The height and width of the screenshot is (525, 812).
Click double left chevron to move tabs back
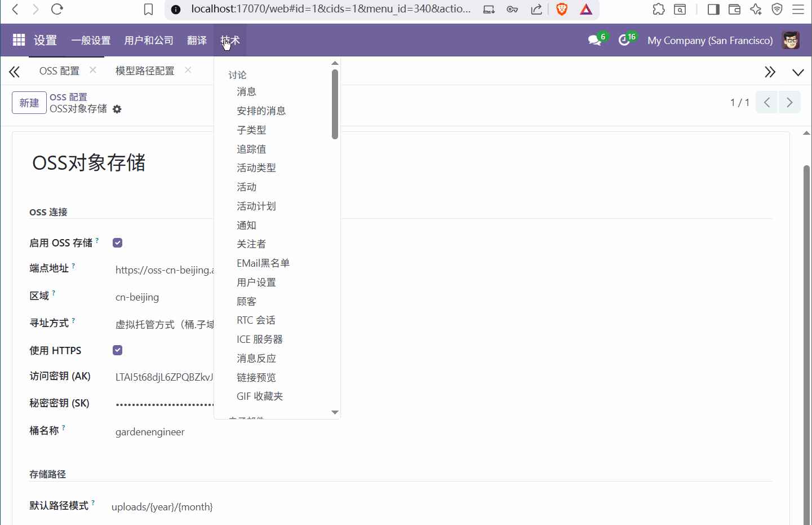point(14,72)
